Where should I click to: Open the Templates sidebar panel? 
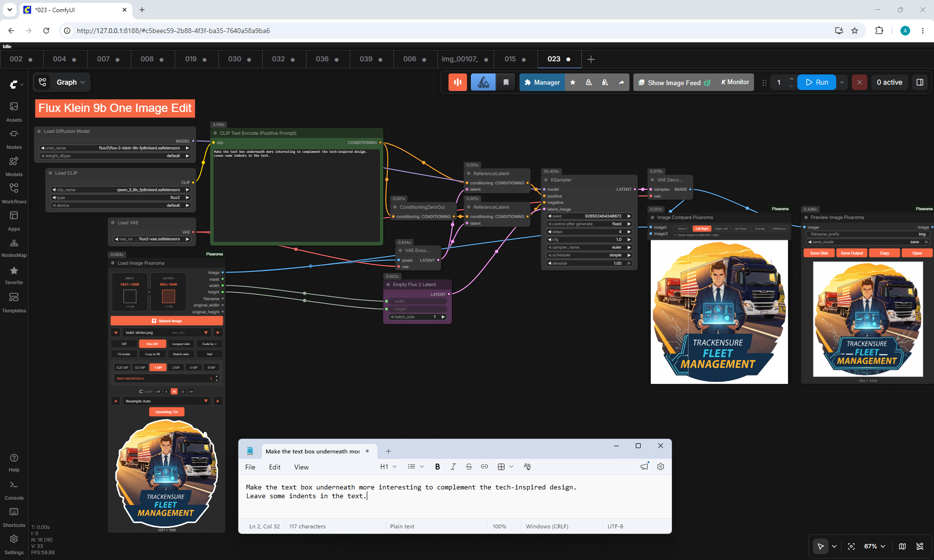point(14,302)
